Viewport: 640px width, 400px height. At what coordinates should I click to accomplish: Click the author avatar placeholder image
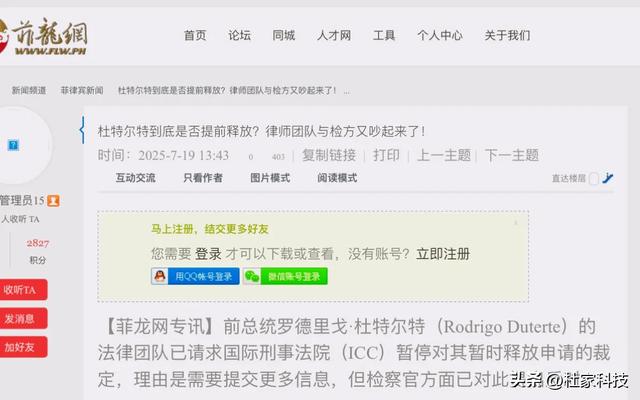13,145
